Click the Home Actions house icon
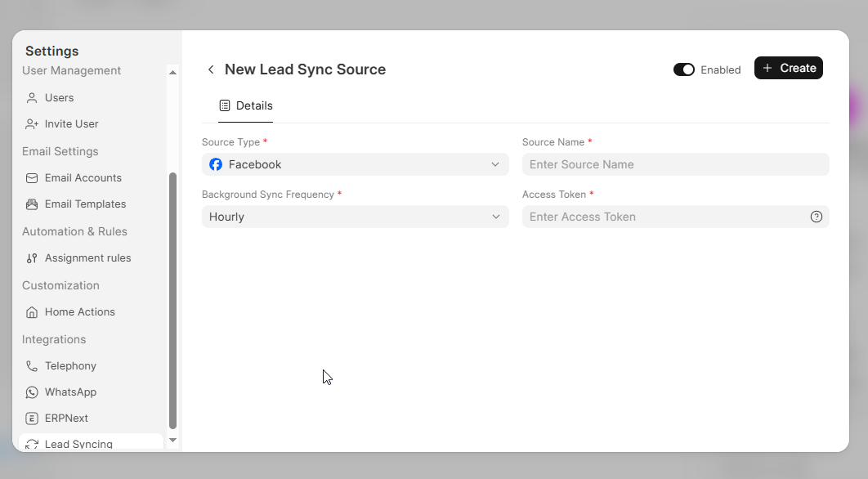 coord(32,312)
